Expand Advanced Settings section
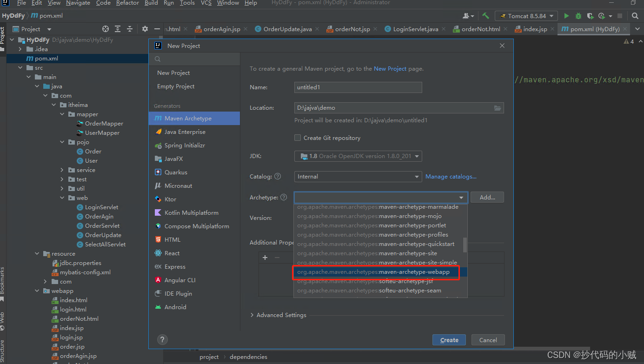644x364 pixels. [278, 315]
